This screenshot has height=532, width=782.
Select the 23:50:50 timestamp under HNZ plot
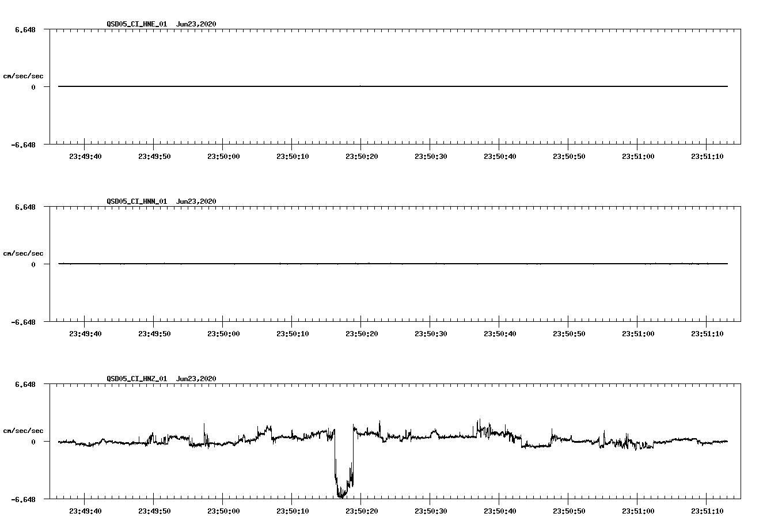(x=569, y=511)
